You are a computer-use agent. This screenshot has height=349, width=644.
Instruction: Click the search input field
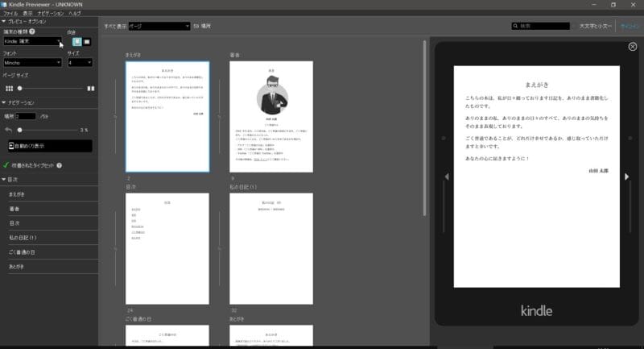click(540, 26)
